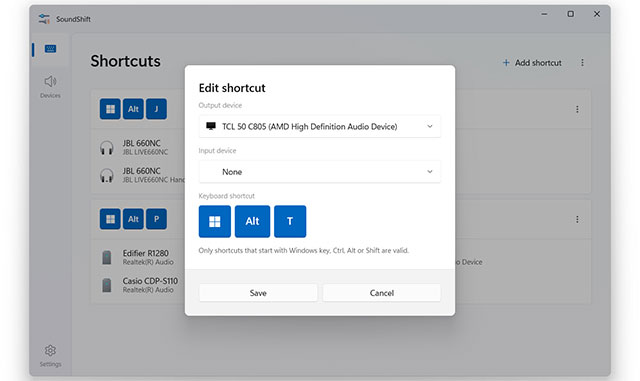Viewport: 640px width, 381px height.
Task: Close the SoundShift window
Action: [x=597, y=14]
